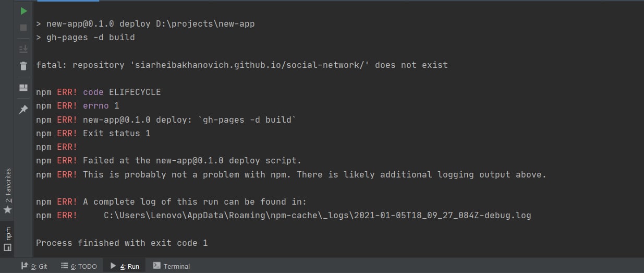Open the Restore Layout icon
Screen dimensions: 644x273
[x=23, y=87]
